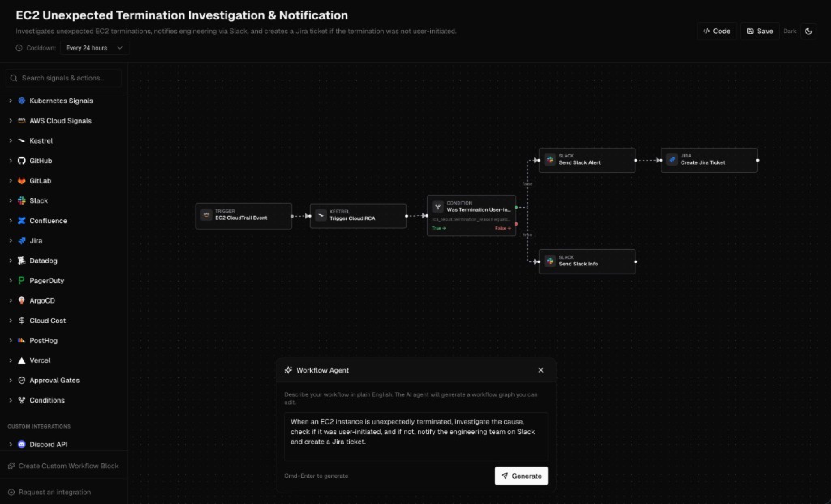Click Request an integration link
Viewport: 831px width, 504px height.
[50, 492]
